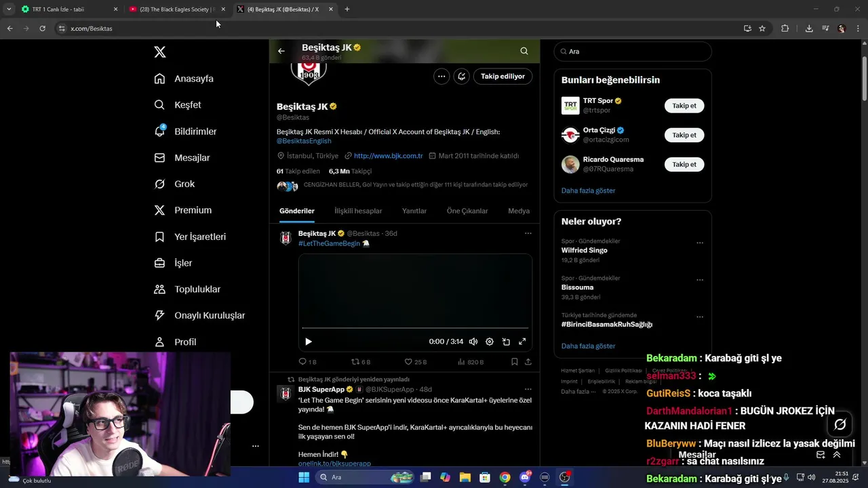Viewport: 868px width, 488px height.
Task: Open more options for the Wilfried Singo trend
Action: [700, 243]
